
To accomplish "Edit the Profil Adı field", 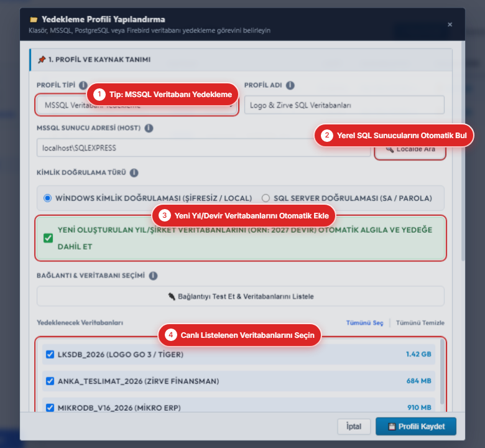I will pyautogui.click(x=344, y=105).
